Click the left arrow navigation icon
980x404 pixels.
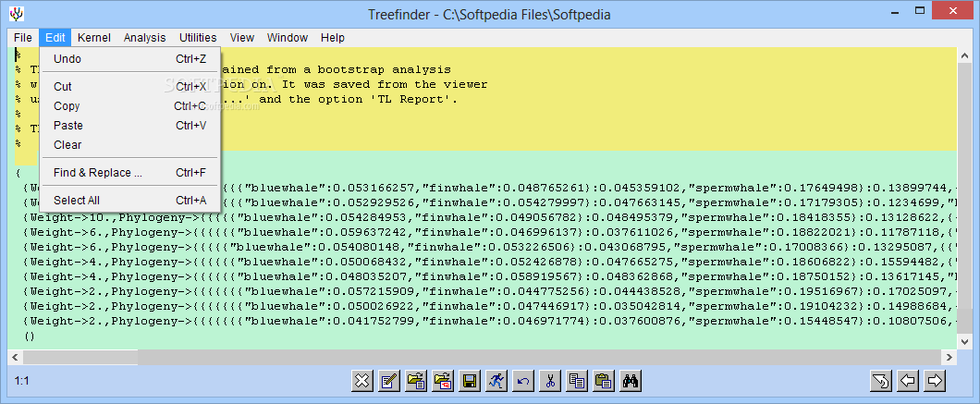coord(908,381)
